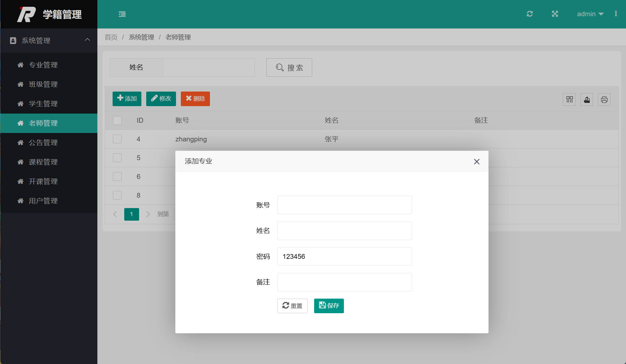Navigate to 公告管理 in the sidebar
Viewport: 626px width, 364px height.
click(x=43, y=142)
